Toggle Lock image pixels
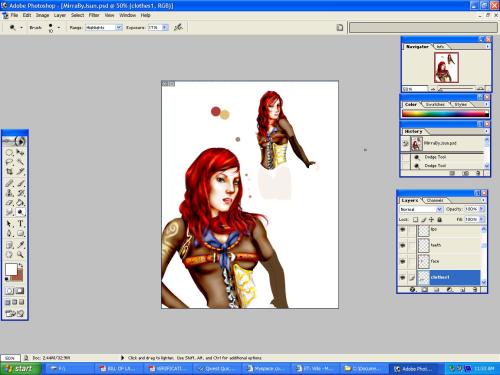 pos(424,219)
